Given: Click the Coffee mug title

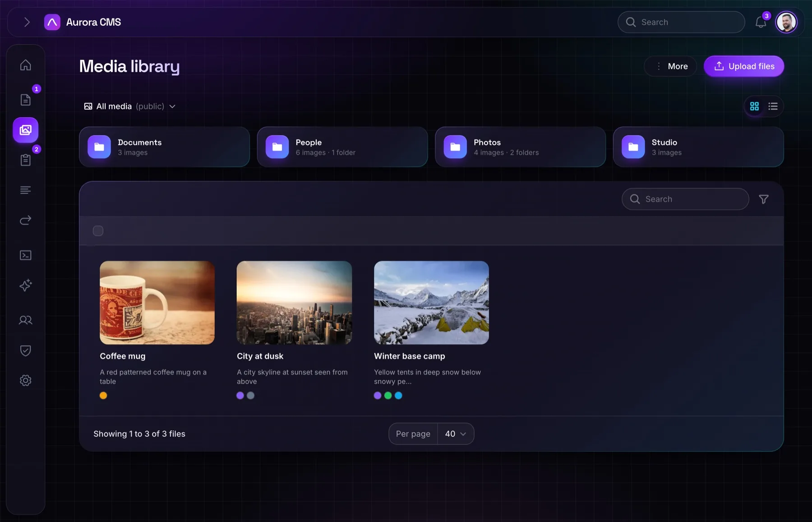Looking at the screenshot, I should click(123, 356).
